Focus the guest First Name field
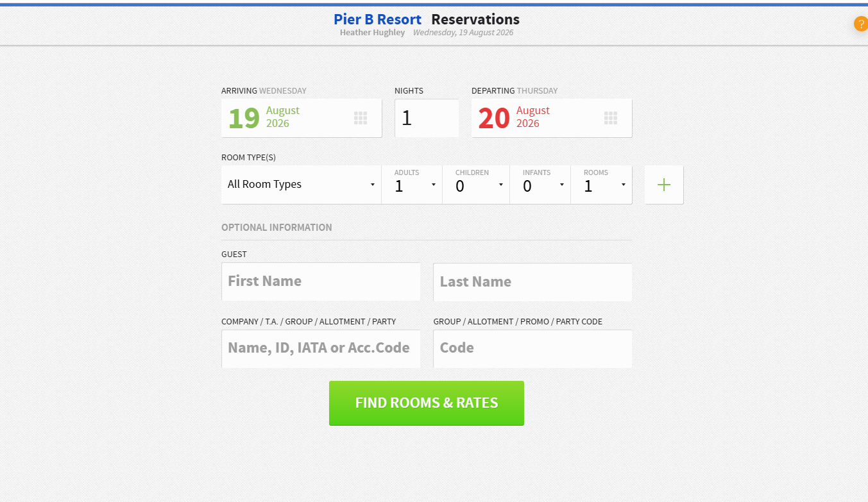 pos(321,281)
